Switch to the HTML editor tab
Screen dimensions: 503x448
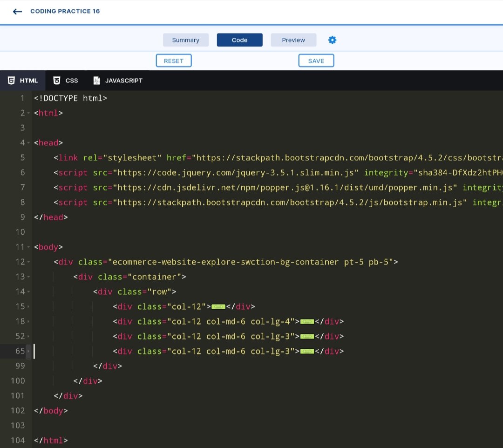(x=22, y=81)
